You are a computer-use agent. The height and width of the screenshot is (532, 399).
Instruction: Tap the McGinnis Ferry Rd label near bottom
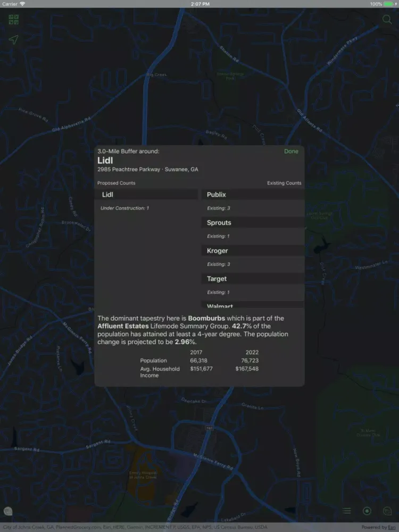click(213, 461)
